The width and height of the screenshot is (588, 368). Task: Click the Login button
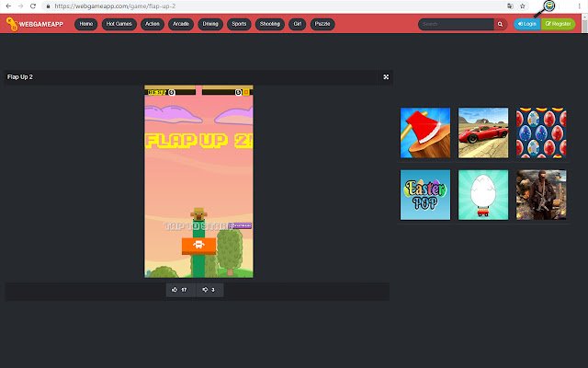[x=526, y=24]
